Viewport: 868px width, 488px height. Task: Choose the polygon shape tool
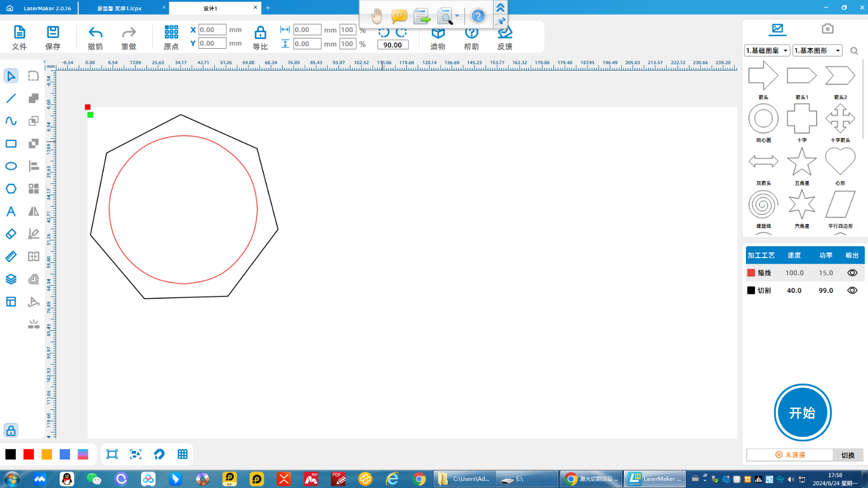point(11,189)
